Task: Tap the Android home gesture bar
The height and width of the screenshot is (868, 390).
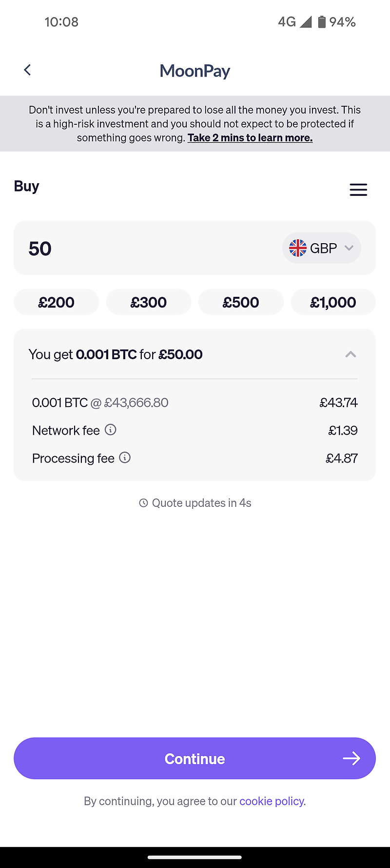Action: coord(195,857)
